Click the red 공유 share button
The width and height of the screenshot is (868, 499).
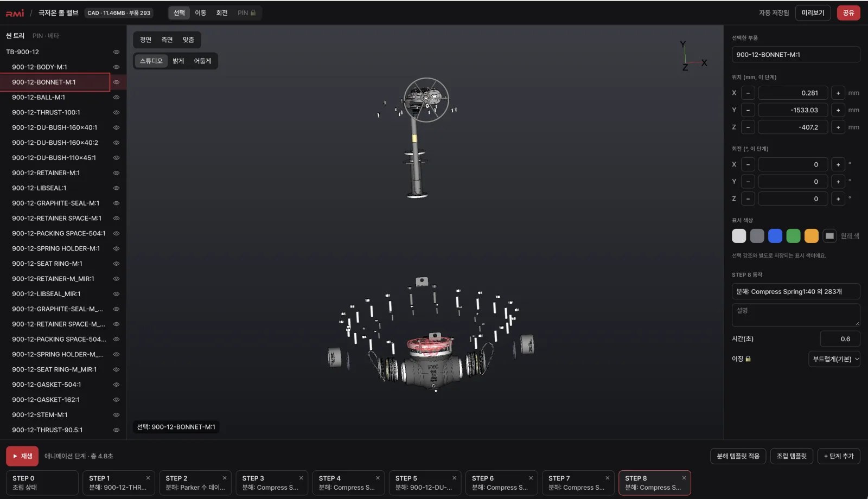pos(848,13)
